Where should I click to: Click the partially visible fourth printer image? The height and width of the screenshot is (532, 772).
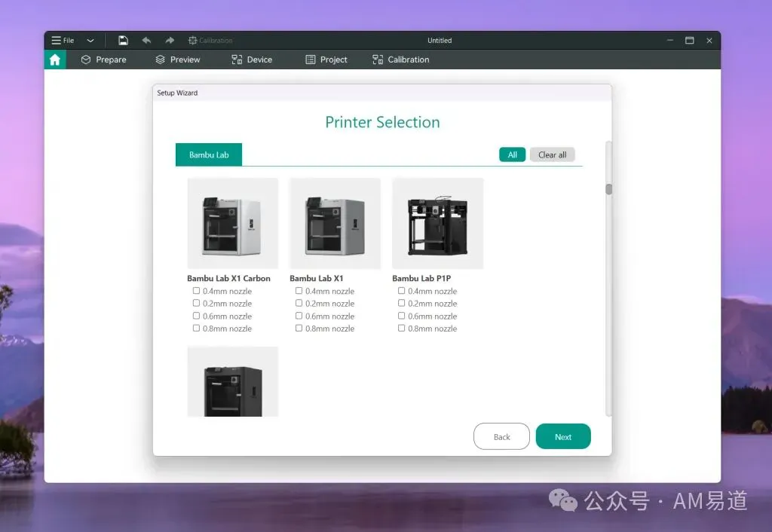tap(233, 381)
